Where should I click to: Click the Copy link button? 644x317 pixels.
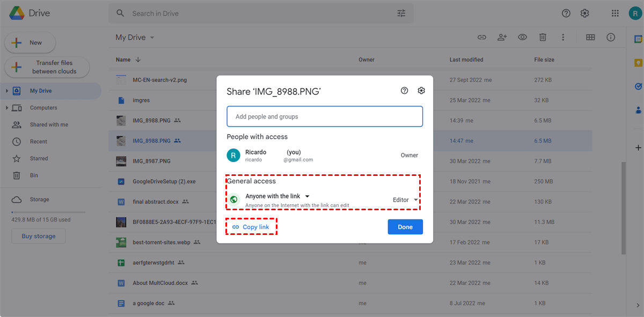(x=251, y=227)
